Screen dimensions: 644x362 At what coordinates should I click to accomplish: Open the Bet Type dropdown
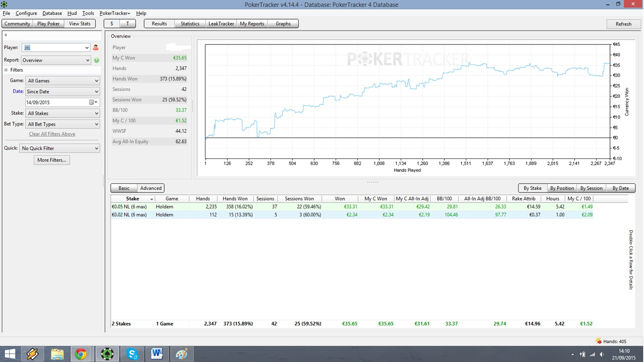point(63,124)
